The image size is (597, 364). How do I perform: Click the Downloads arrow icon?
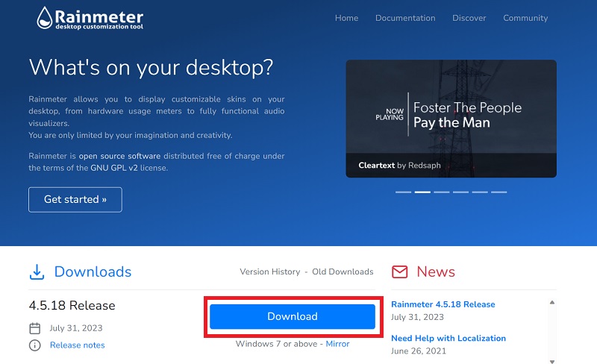37,272
